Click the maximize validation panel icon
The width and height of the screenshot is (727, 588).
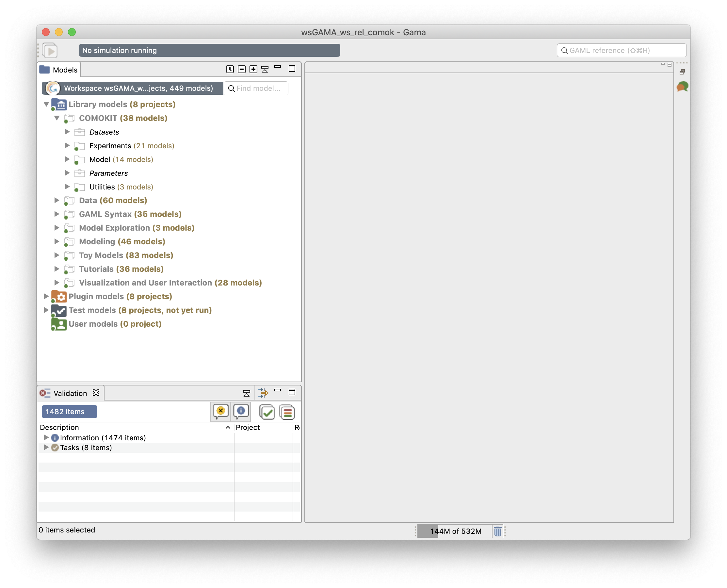[292, 392]
